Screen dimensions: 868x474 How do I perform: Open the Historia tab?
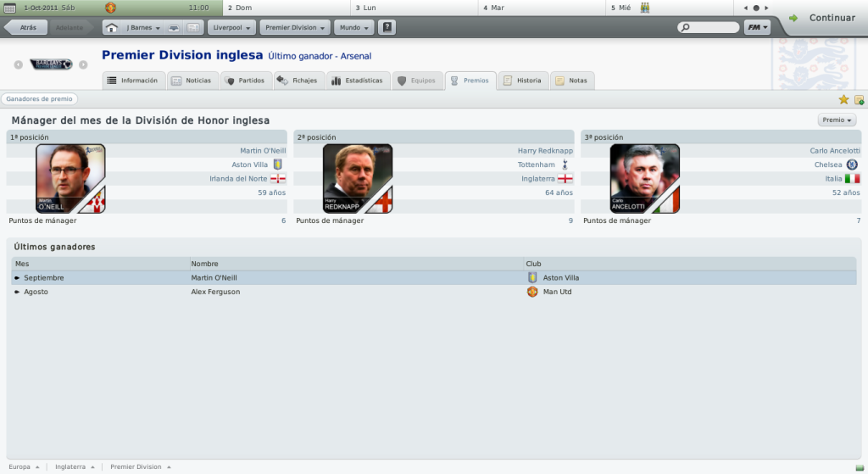click(523, 81)
